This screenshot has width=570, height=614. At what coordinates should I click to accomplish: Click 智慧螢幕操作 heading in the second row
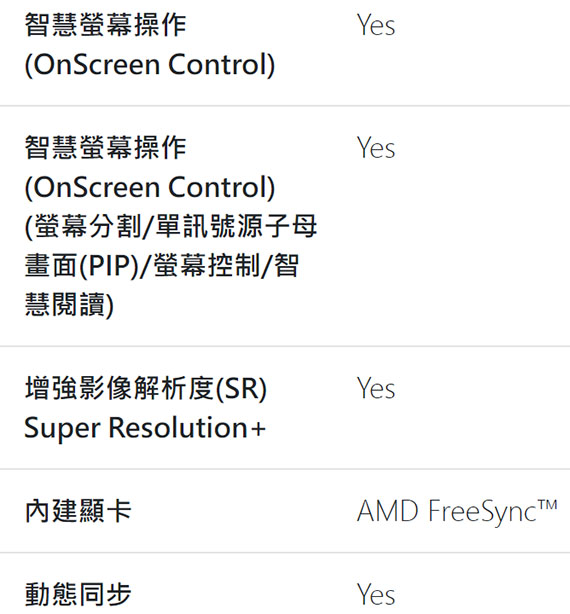click(105, 148)
